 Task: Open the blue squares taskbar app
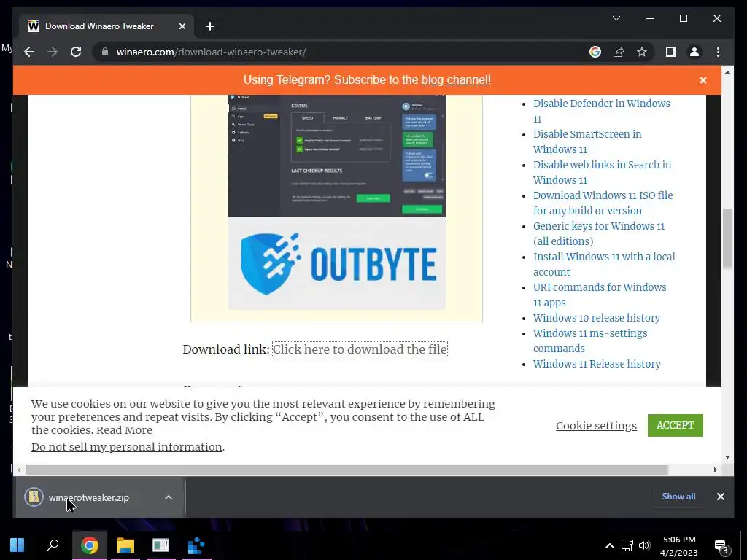[196, 545]
